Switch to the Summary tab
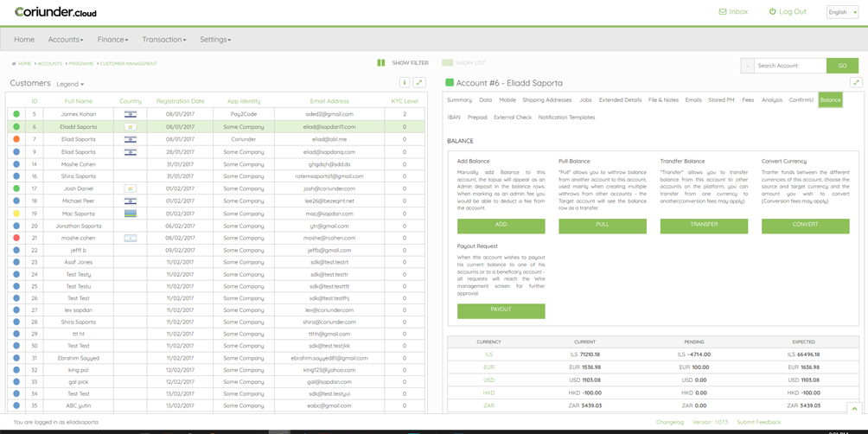The image size is (868, 434). click(x=459, y=100)
